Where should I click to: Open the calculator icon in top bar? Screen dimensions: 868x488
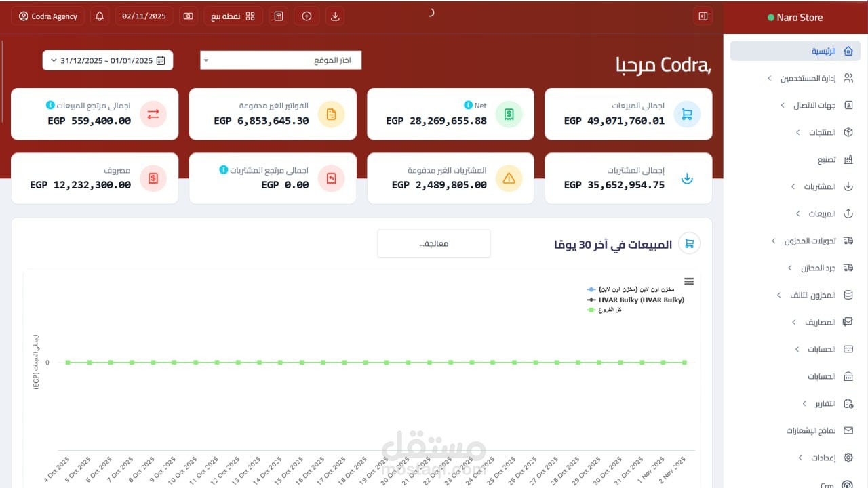point(278,16)
